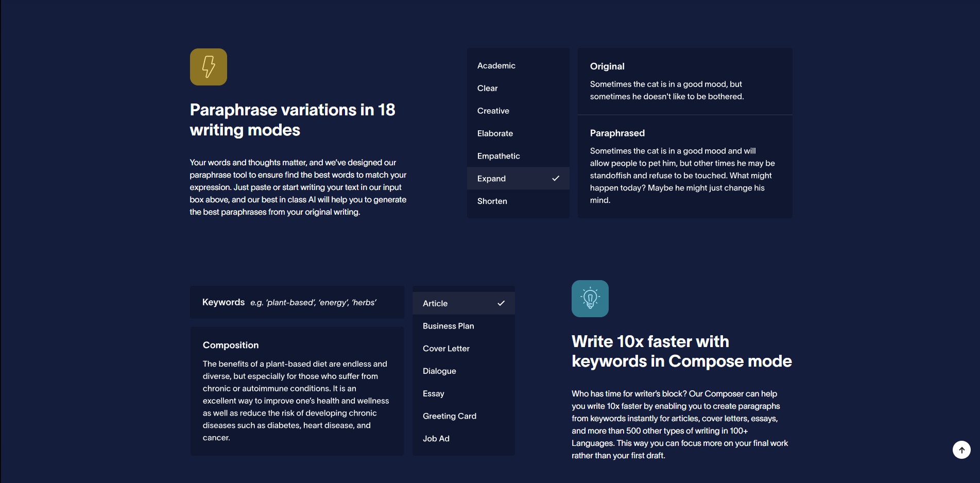Image resolution: width=980 pixels, height=483 pixels.
Task: Click the checkmark beside Article type
Action: click(x=501, y=303)
